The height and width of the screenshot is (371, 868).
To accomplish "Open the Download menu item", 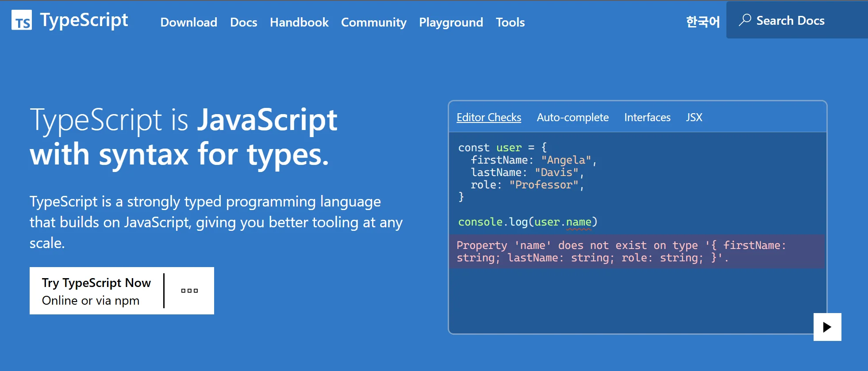I will [189, 22].
